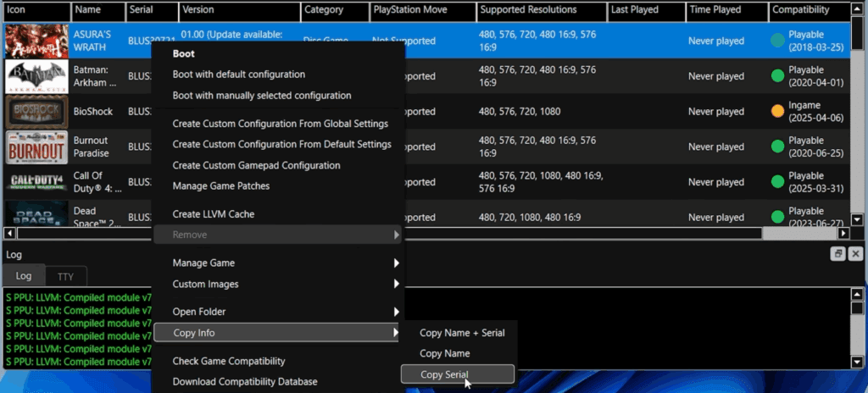Click the log panel scroll up arrow
This screenshot has width=868, height=393.
click(857, 294)
